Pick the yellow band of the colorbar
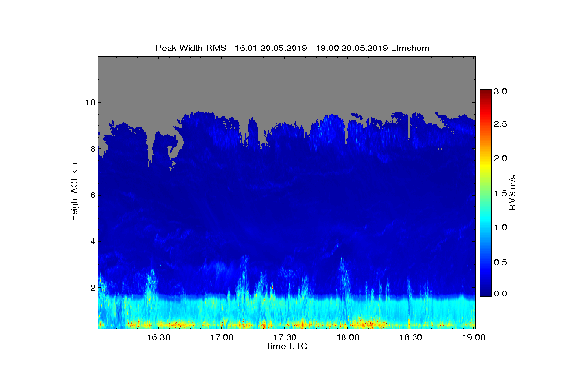This screenshot has height=392, width=588. pyautogui.click(x=486, y=167)
